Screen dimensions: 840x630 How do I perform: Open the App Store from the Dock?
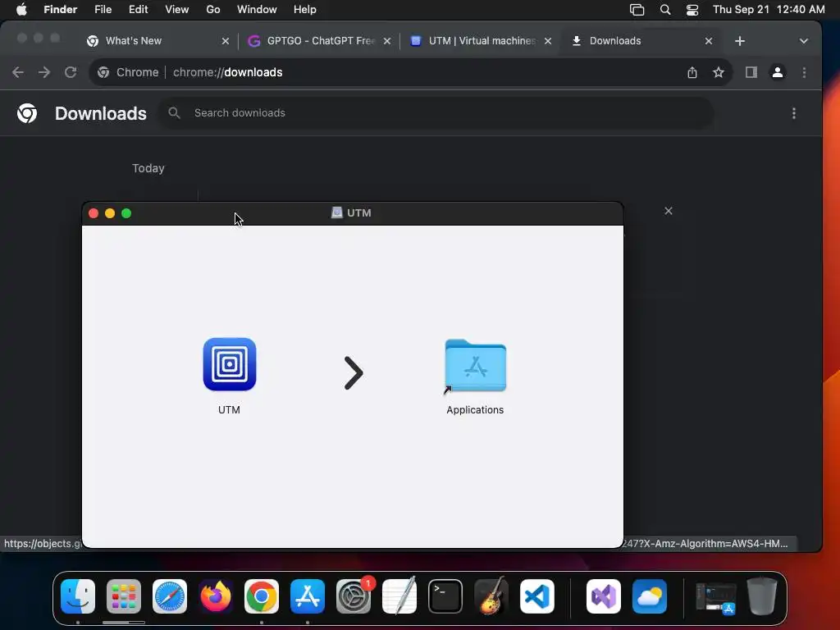[308, 596]
